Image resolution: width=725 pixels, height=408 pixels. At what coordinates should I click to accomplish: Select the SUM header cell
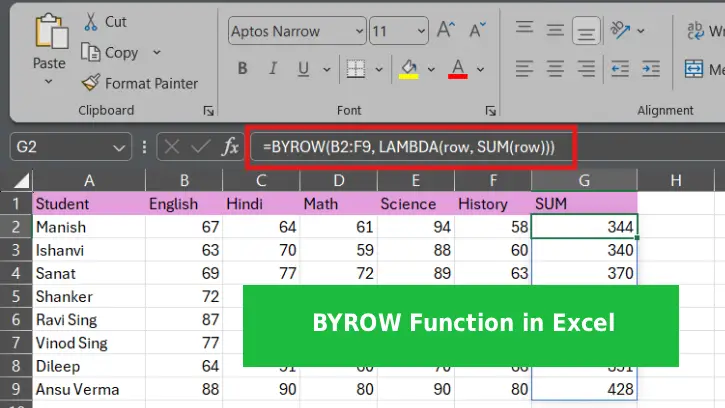[x=584, y=204]
